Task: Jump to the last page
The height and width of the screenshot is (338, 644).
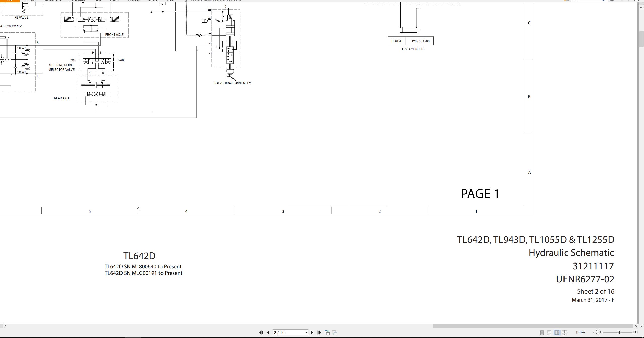Action: point(319,332)
